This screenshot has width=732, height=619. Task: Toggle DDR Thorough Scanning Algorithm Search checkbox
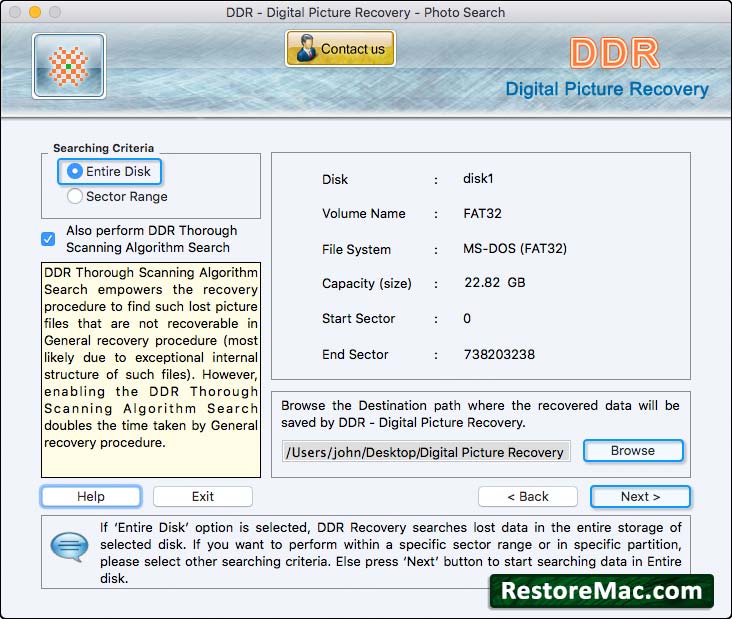[x=48, y=239]
